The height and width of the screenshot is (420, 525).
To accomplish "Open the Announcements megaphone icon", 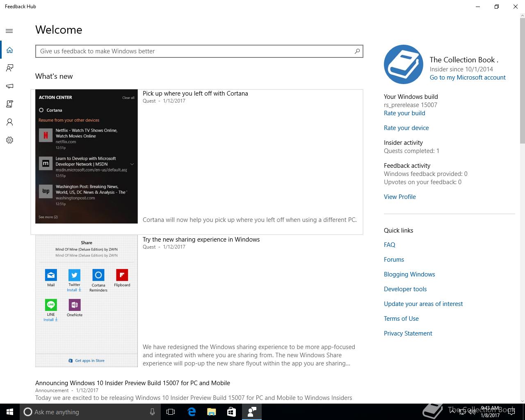I will click(9, 86).
